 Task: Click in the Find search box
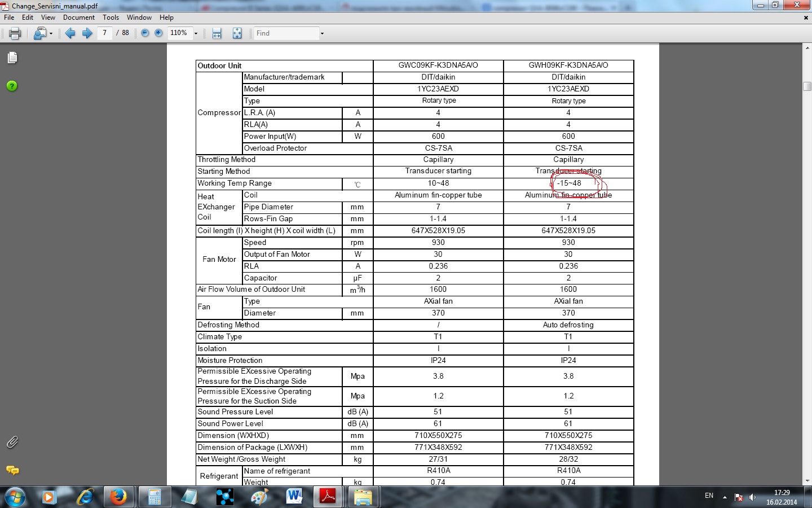pyautogui.click(x=286, y=33)
